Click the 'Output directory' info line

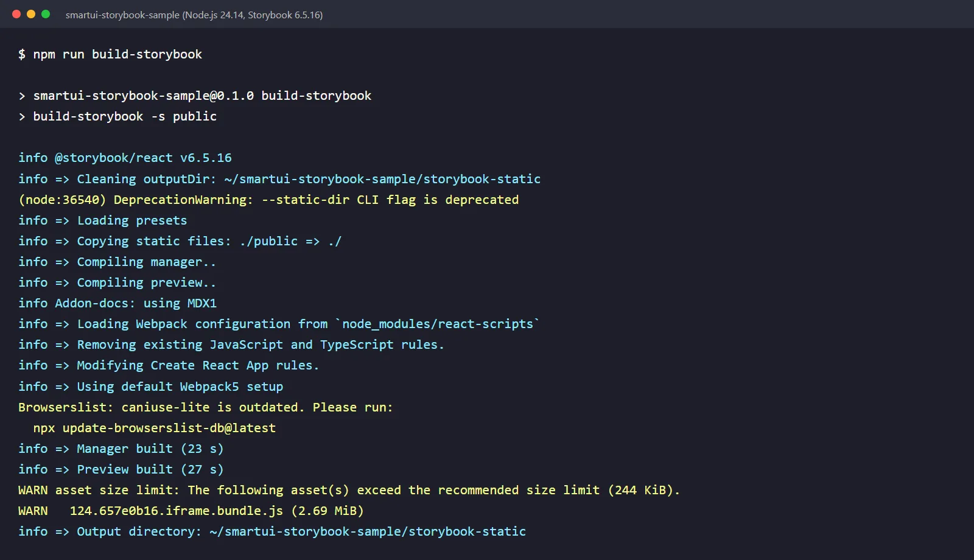click(272, 531)
